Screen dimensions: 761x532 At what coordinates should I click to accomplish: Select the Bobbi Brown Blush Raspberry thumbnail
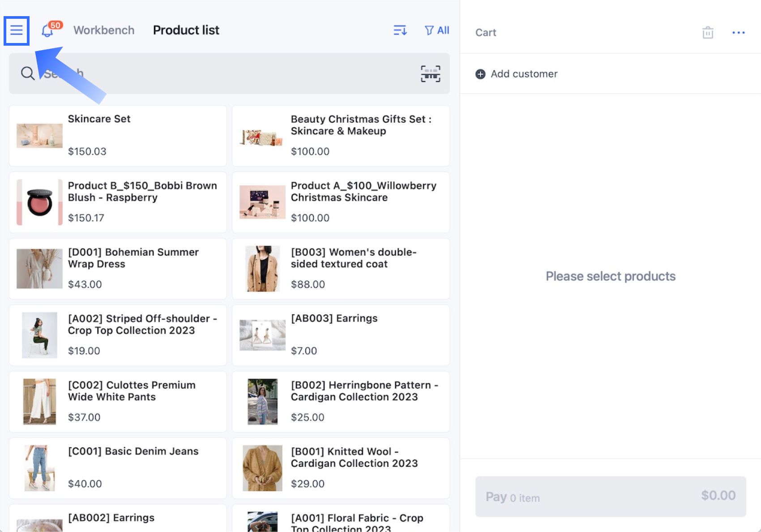[x=39, y=202]
